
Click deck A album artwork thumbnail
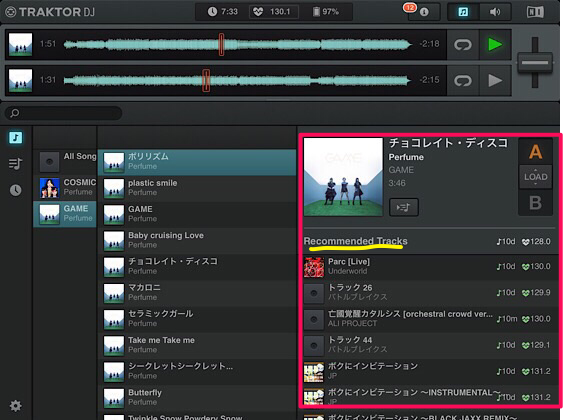[x=20, y=45]
